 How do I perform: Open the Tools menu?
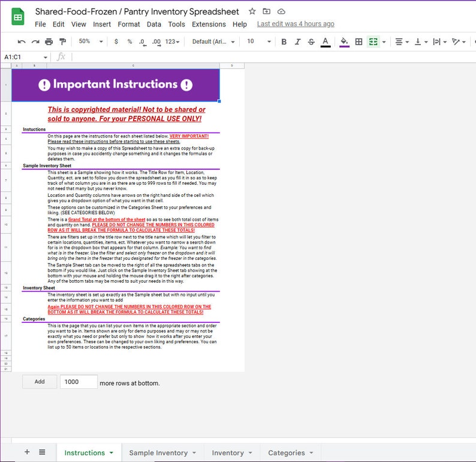(177, 24)
